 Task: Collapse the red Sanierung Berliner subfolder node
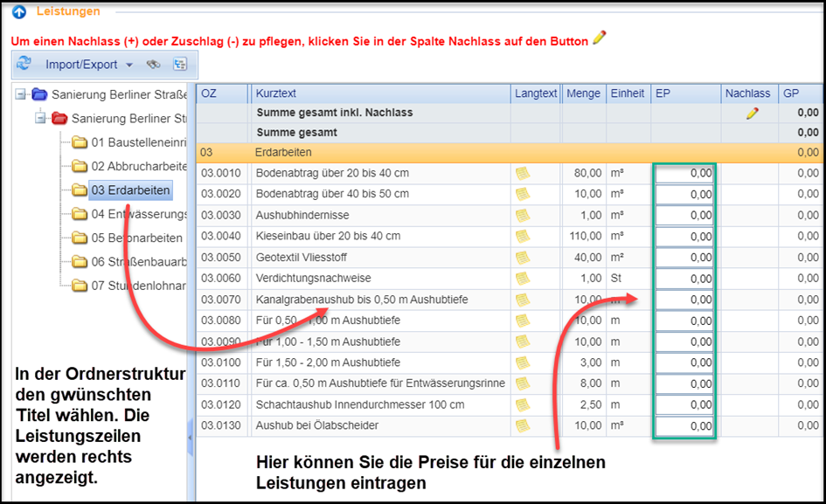(41, 118)
